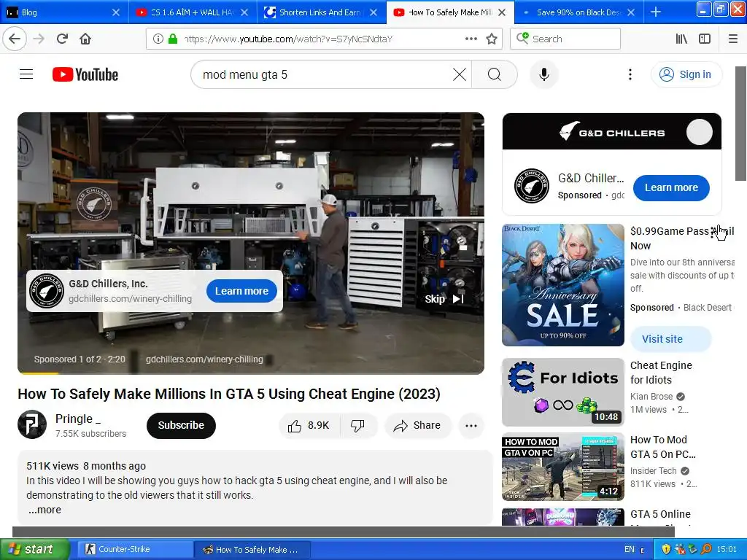747x560 pixels.
Task: Open Pringle channel avatar
Action: (x=32, y=425)
